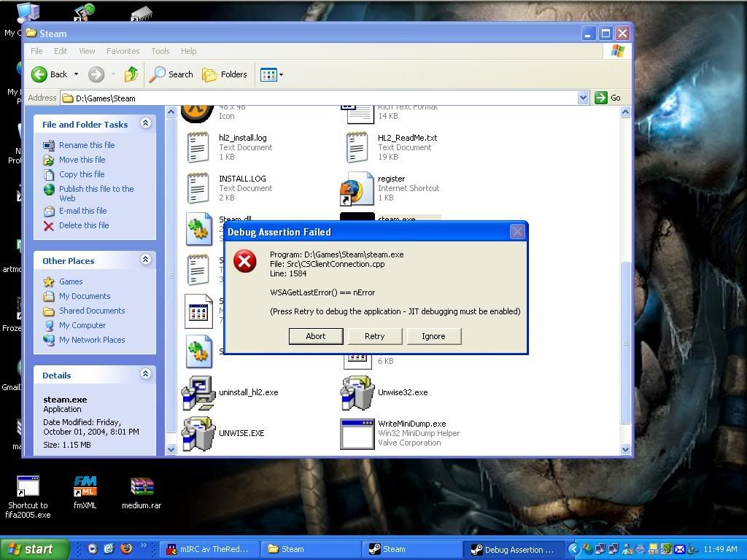Click the Up folder icon
This screenshot has height=560, width=747.
131,74
